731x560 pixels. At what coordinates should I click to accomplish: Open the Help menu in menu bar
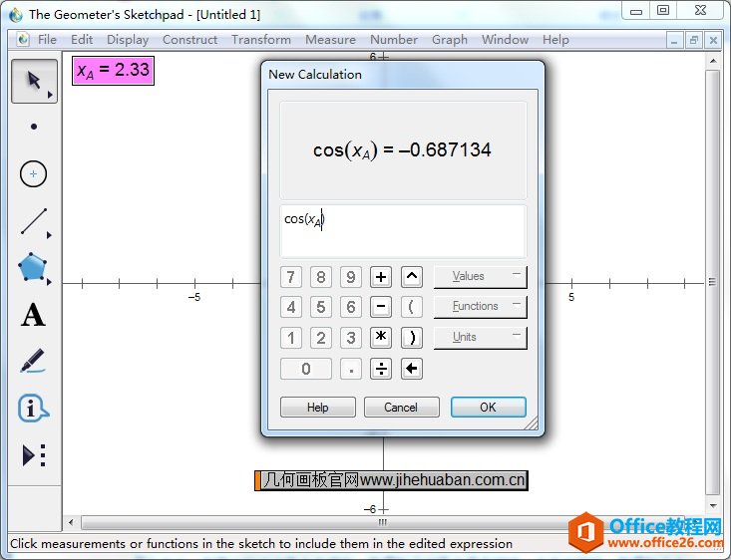(555, 40)
